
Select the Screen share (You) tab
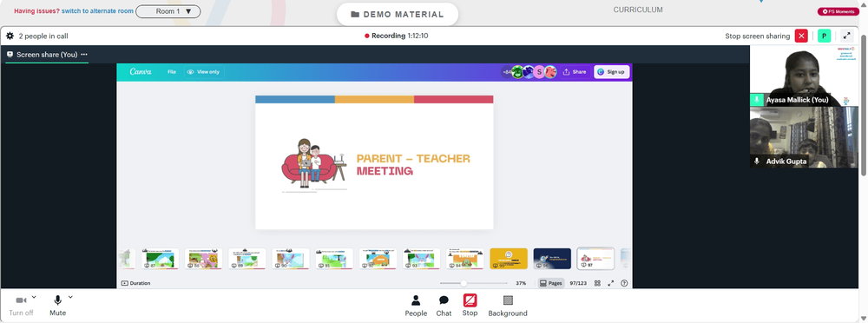tap(47, 55)
